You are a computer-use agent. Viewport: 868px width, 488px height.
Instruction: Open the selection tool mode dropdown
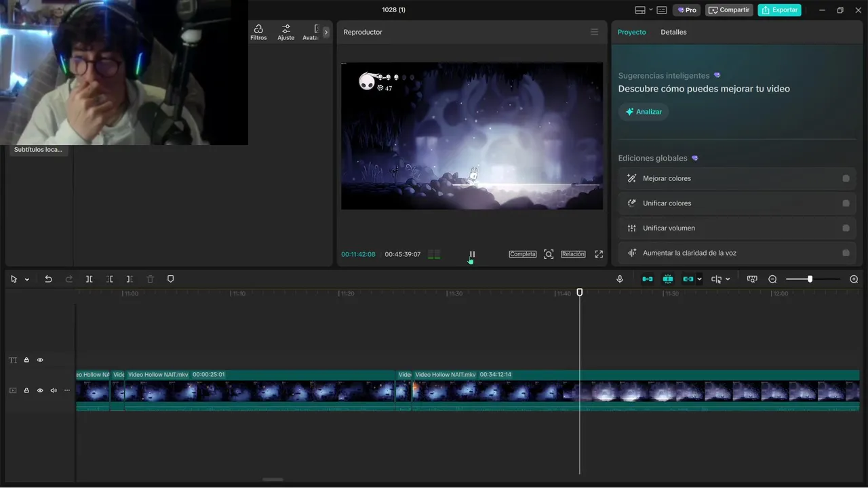27,279
